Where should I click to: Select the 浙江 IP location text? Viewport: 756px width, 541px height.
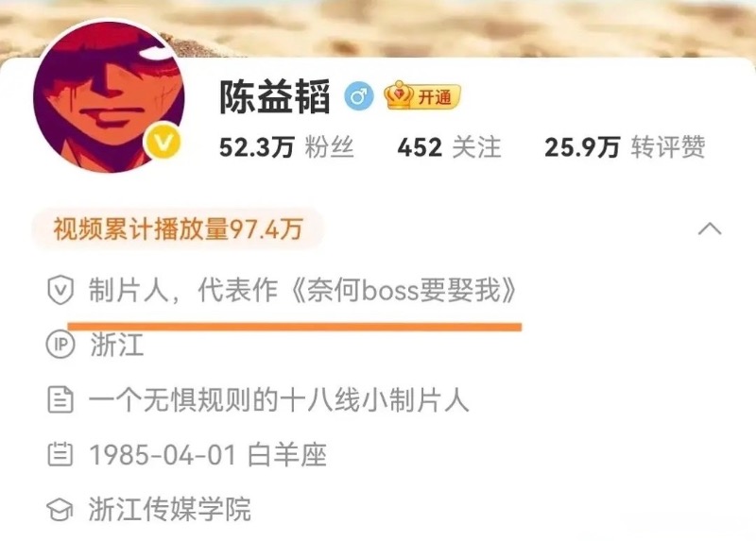point(116,345)
